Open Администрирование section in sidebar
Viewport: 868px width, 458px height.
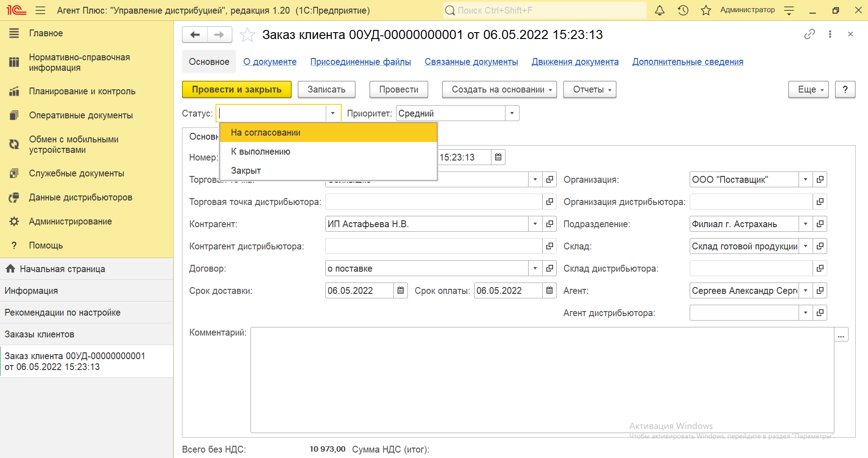pos(70,221)
